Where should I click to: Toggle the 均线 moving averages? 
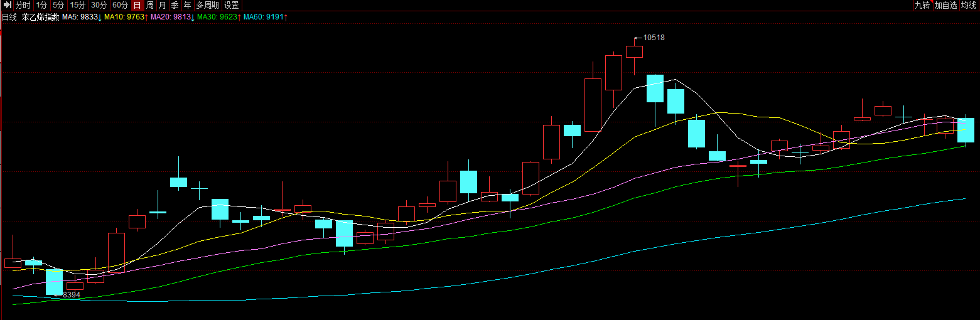[x=969, y=5]
